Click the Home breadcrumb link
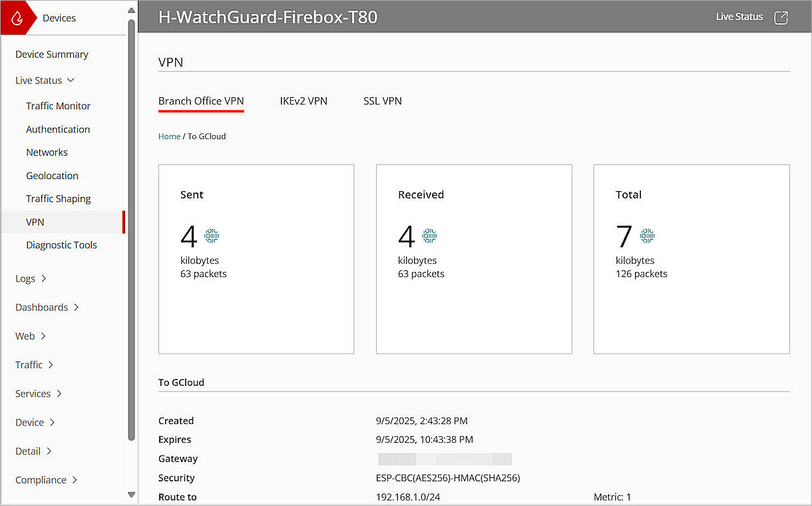 click(x=169, y=136)
